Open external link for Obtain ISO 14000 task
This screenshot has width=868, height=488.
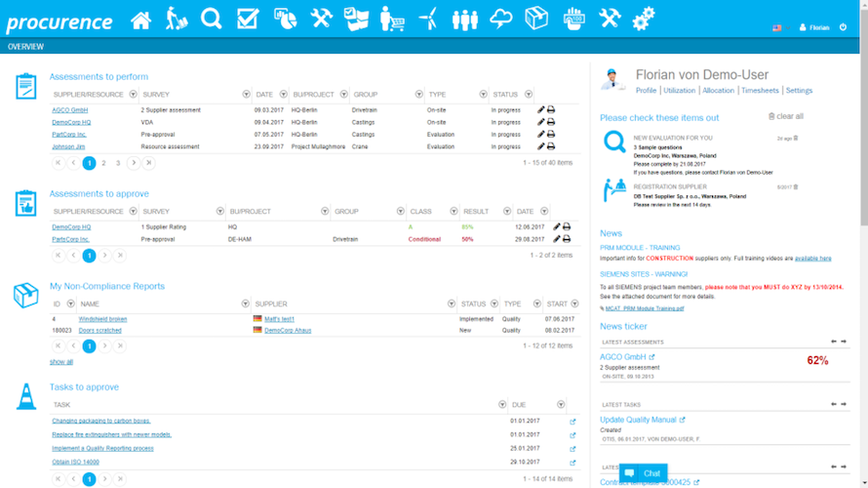coord(572,463)
